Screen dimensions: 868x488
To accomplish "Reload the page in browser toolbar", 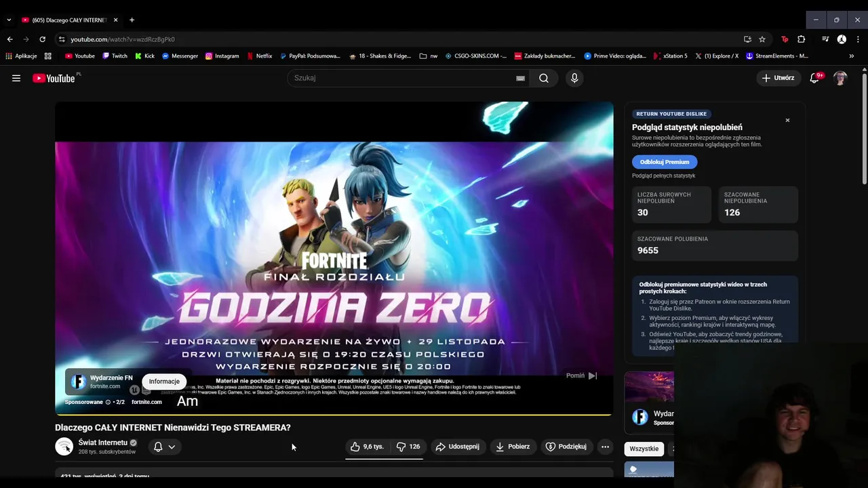I will tap(42, 39).
